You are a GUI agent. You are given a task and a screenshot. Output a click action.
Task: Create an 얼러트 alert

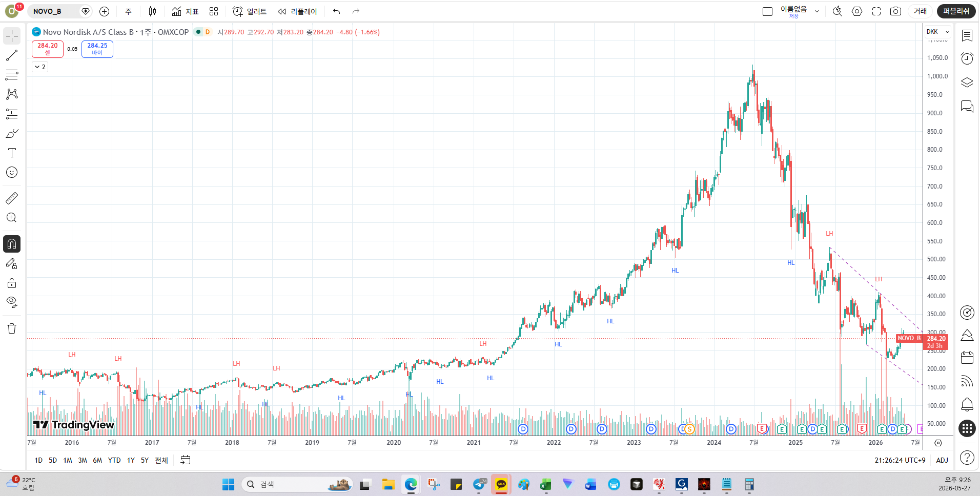(x=250, y=11)
